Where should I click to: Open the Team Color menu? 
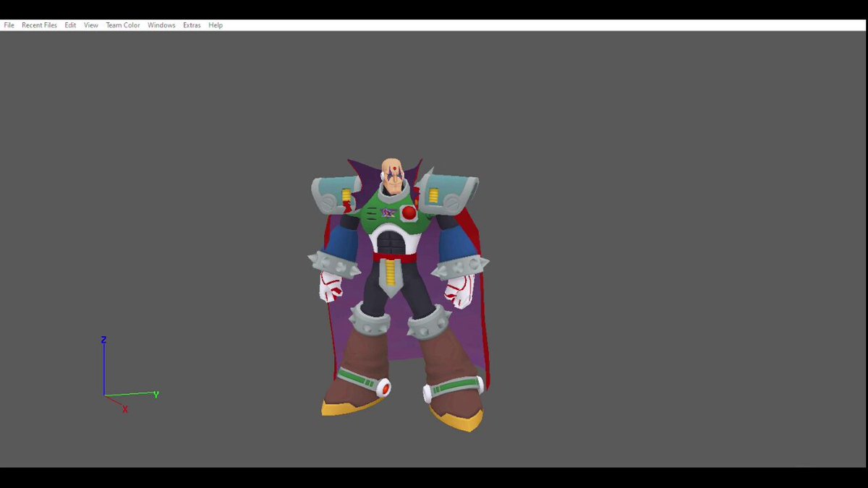coord(123,25)
